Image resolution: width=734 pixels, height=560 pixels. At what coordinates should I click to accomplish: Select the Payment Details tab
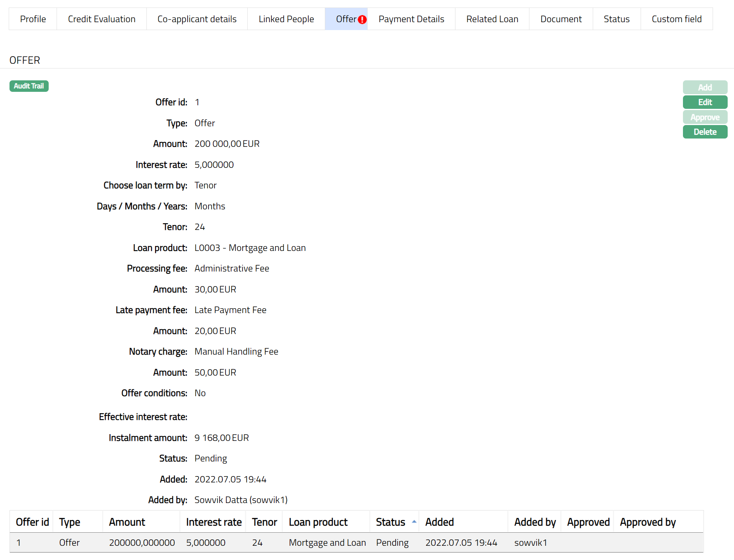411,19
